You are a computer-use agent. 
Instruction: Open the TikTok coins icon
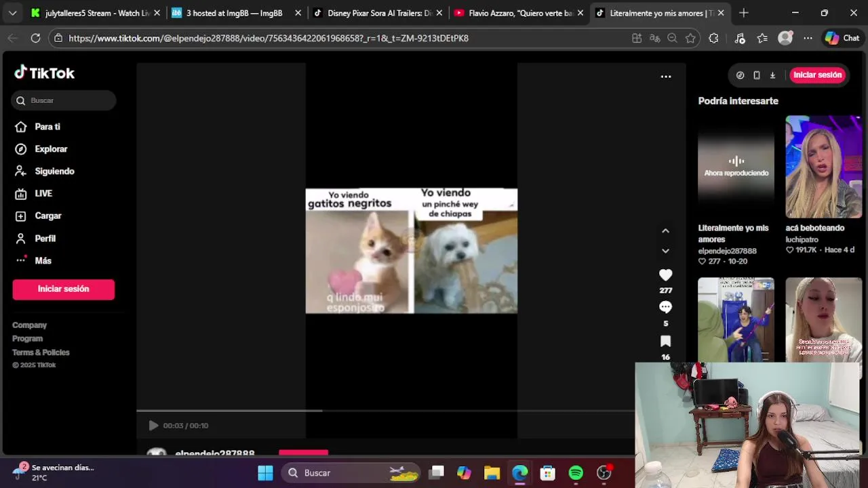740,75
